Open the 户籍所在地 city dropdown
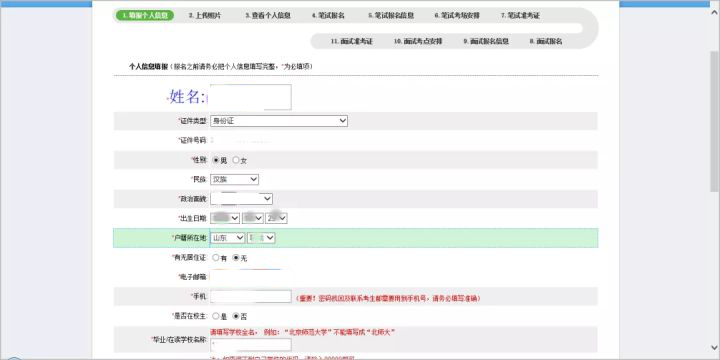This screenshot has height=360, width=720. [261, 238]
